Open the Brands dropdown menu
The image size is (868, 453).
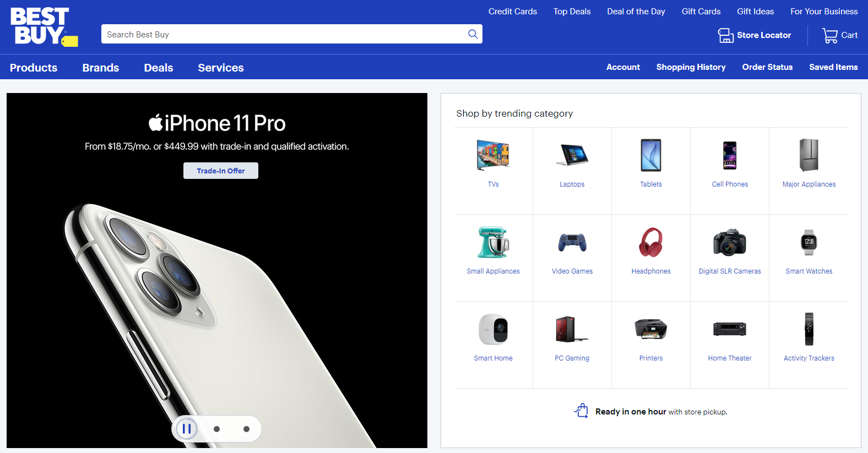pos(101,68)
